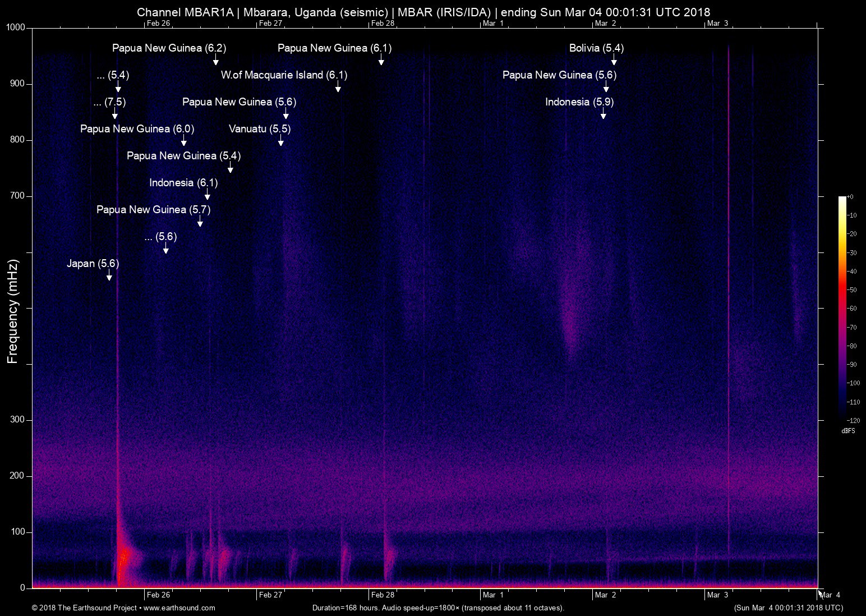
Task: Click the Mar 1 date on bottom axis
Action: click(x=493, y=595)
